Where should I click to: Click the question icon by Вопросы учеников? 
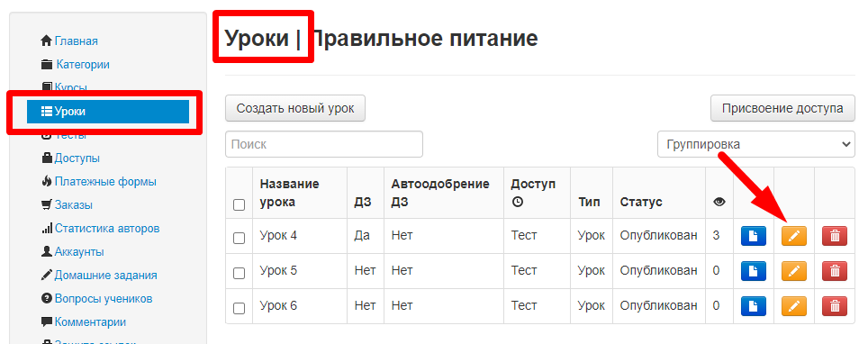tap(47, 299)
